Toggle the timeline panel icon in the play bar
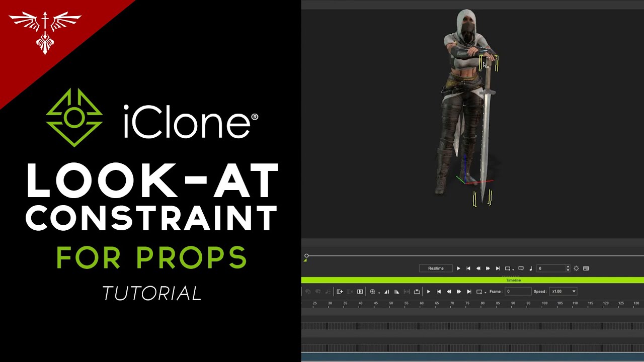The width and height of the screenshot is (644, 362). point(586,268)
